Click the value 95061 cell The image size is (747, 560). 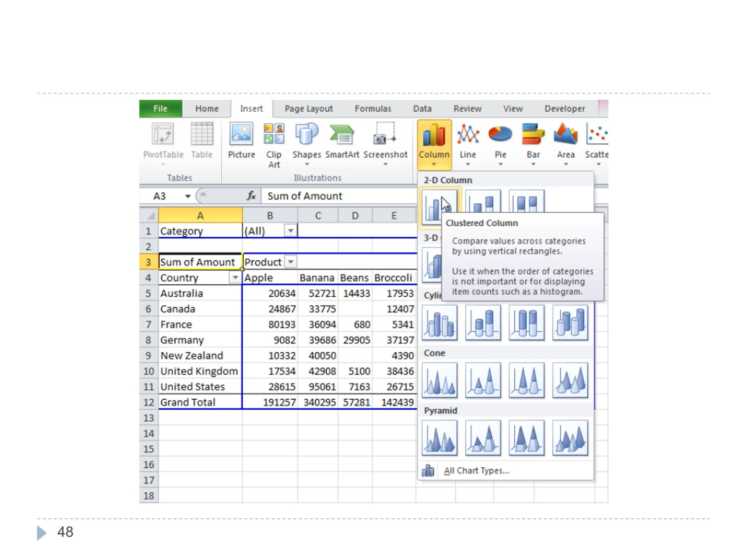coord(318,386)
